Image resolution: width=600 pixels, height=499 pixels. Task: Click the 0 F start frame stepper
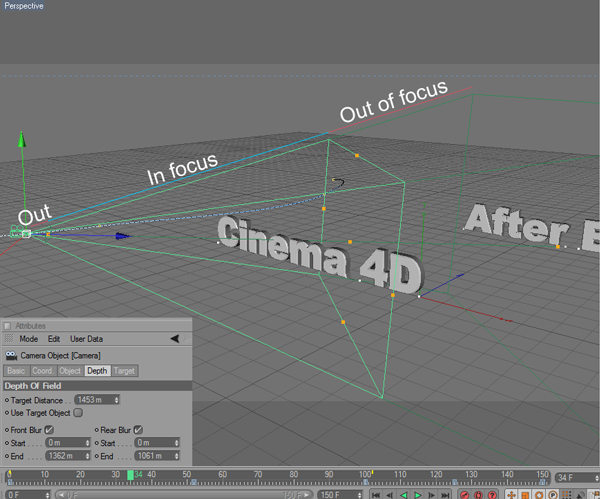click(47, 495)
